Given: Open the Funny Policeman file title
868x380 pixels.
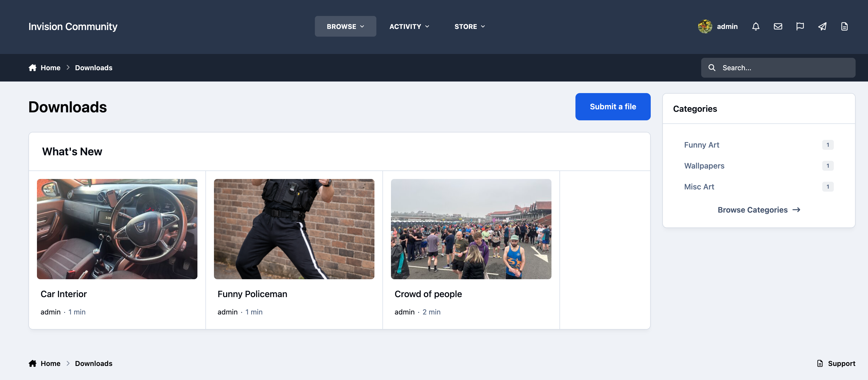Looking at the screenshot, I should [x=252, y=294].
